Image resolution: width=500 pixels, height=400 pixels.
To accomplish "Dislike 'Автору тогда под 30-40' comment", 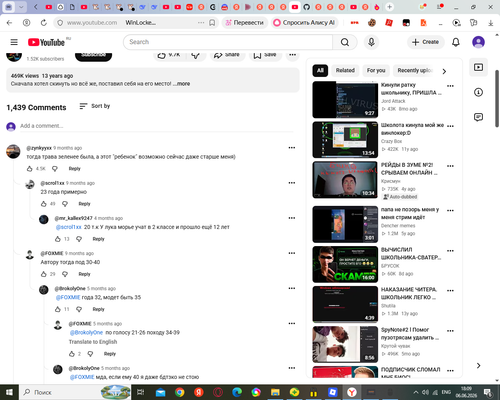I will click(x=65, y=274).
